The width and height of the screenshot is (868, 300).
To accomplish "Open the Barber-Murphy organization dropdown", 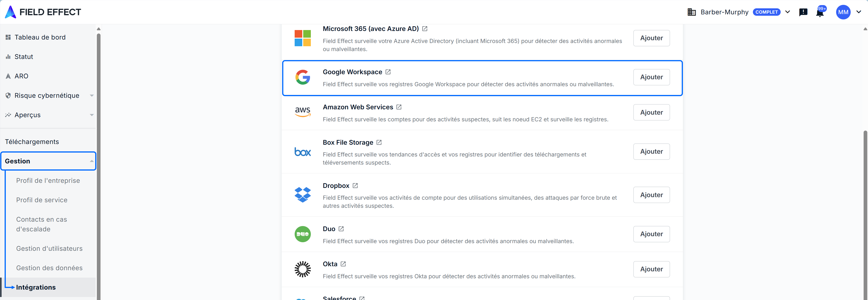I will pos(788,12).
